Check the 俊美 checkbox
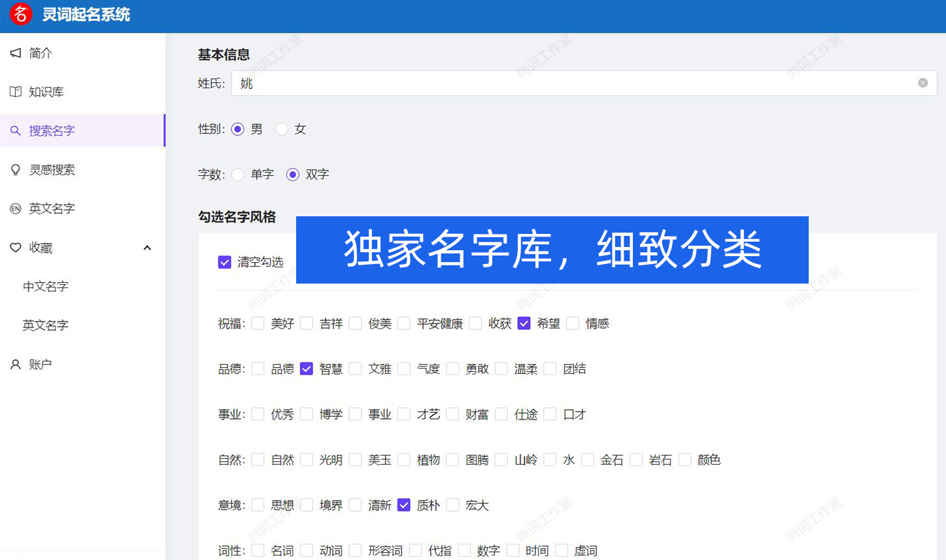946x560 pixels. [356, 323]
